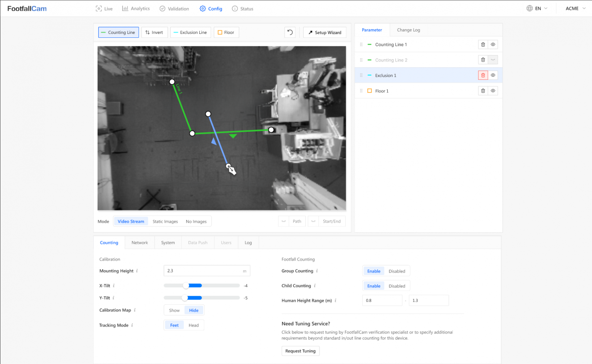Toggle visibility of Exclusion 1
Viewport: 592px width, 364px height.
pyautogui.click(x=493, y=75)
